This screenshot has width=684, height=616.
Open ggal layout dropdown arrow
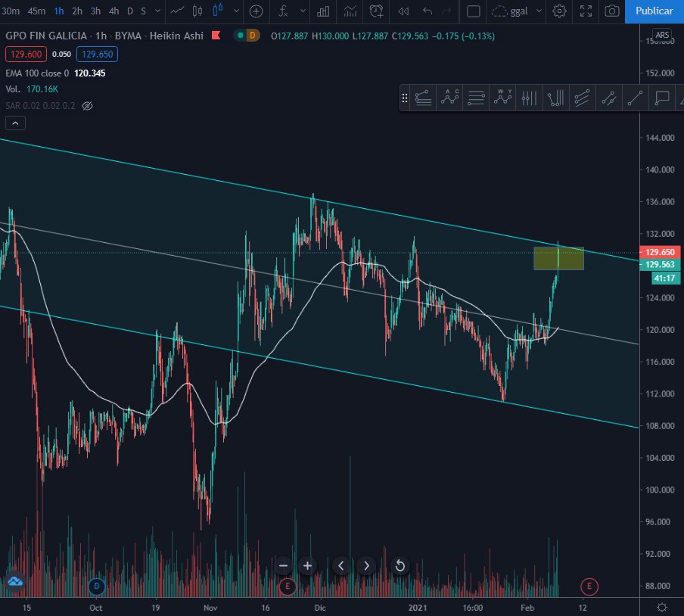click(x=539, y=11)
